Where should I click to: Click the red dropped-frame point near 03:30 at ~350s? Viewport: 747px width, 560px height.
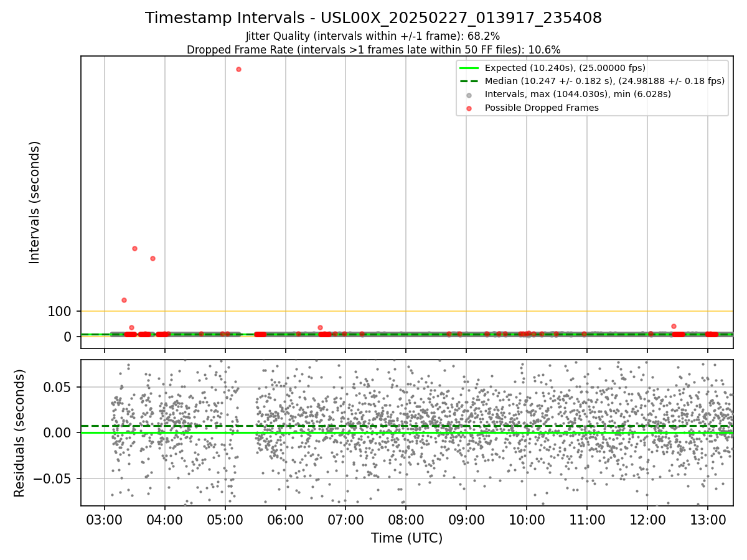134,248
